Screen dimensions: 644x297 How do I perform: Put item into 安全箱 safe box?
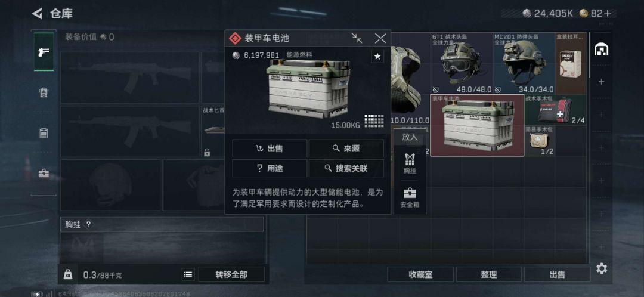[x=410, y=197]
